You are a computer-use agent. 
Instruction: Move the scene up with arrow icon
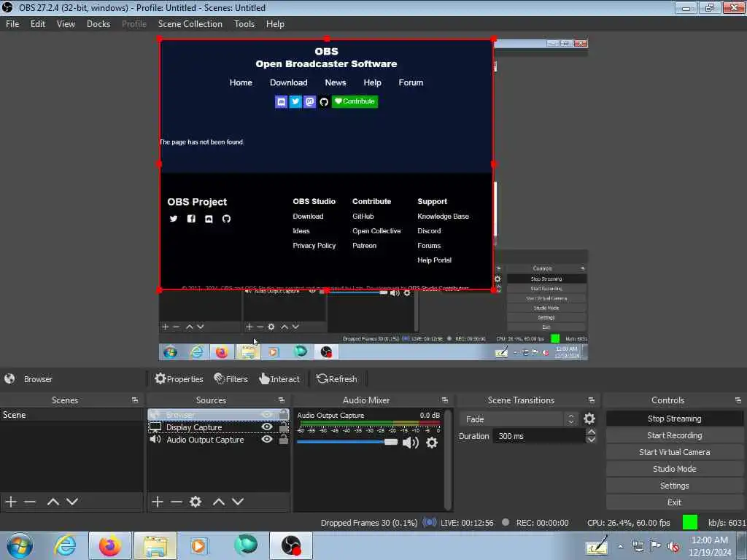point(53,502)
